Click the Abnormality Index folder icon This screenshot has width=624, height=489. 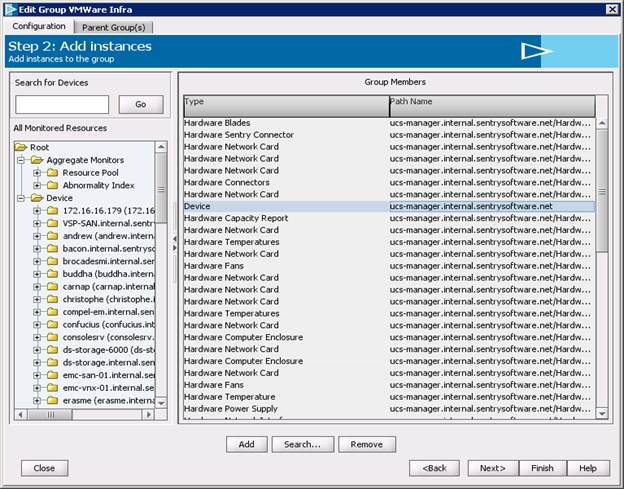tap(53, 185)
